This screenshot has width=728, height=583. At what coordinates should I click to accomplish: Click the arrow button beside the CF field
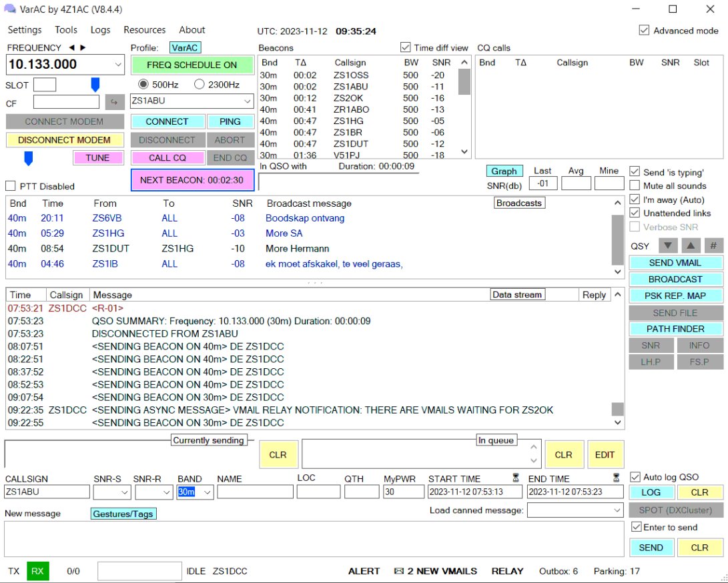pos(115,102)
